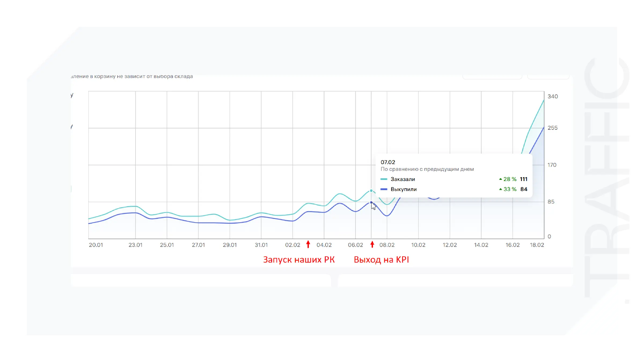Click the red arrow marker at 07.02

pos(372,244)
